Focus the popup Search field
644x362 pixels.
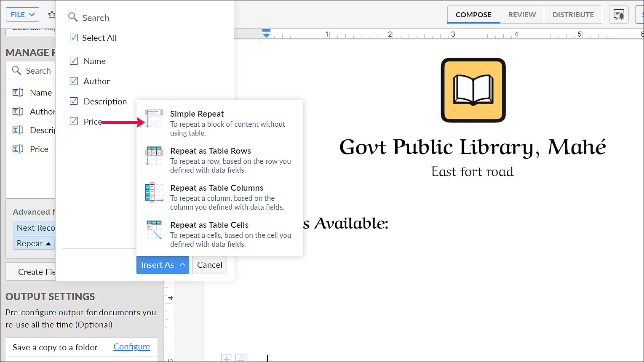click(144, 18)
